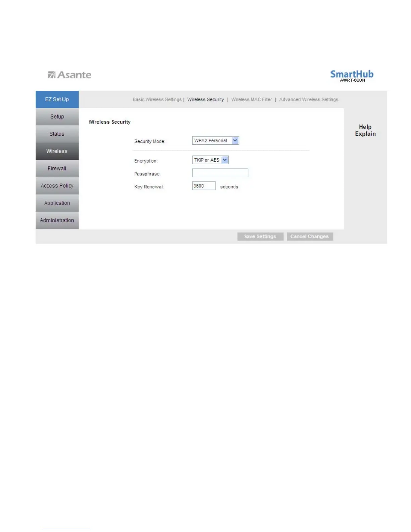This screenshot has height=532, width=411.
Task: Click the seconds unit text
Action: 229,187
